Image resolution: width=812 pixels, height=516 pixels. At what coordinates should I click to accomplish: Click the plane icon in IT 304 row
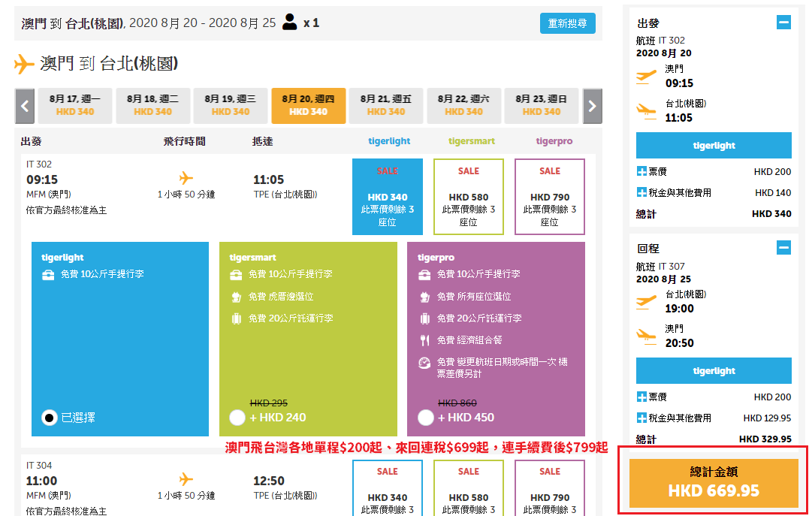[x=186, y=479]
